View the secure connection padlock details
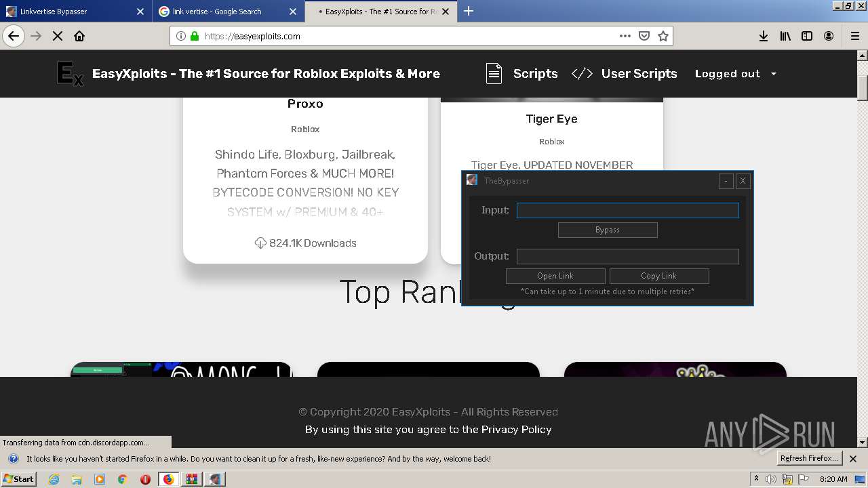 pos(195,36)
